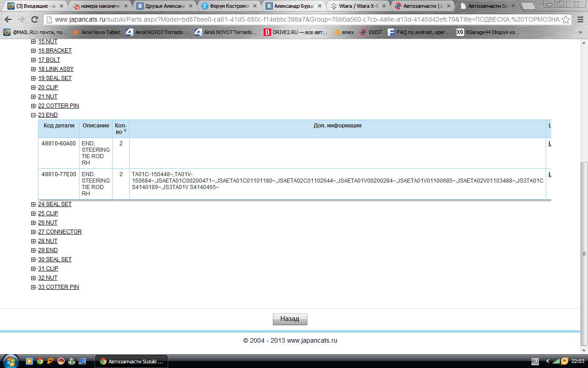Screen dimensions: 588x368
Task: Click the Windows Start orb
Action: point(10,361)
